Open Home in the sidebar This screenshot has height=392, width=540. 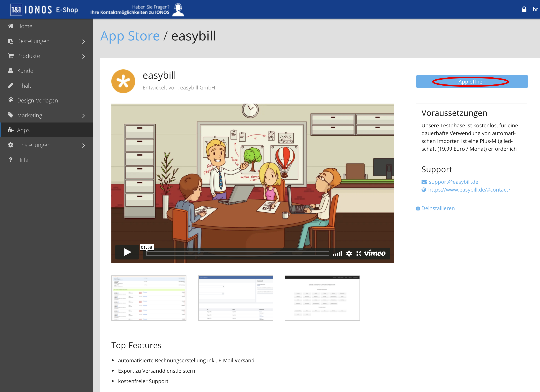click(46, 26)
